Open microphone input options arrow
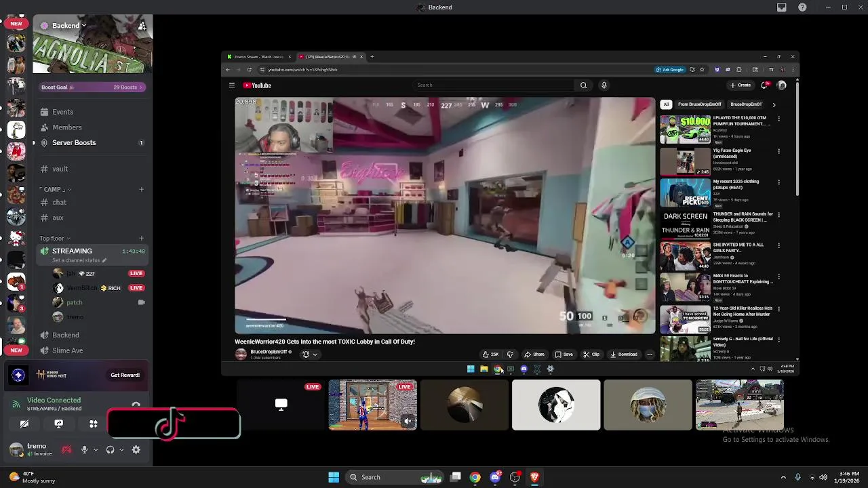The width and height of the screenshot is (868, 488). [95, 449]
